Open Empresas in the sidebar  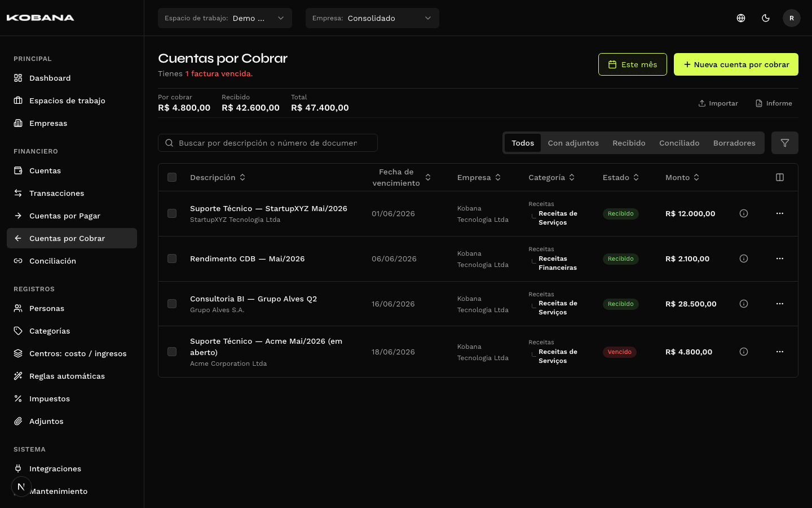pyautogui.click(x=72, y=123)
